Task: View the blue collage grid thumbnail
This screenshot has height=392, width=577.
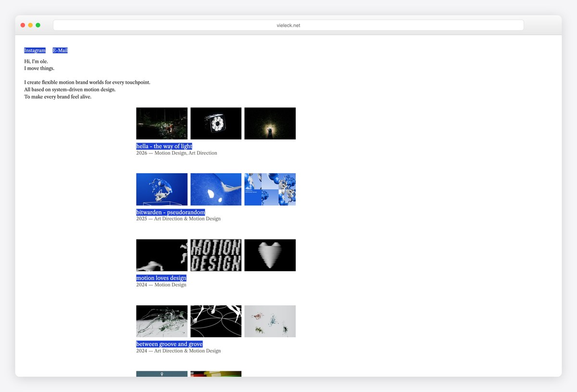Action: pos(270,190)
